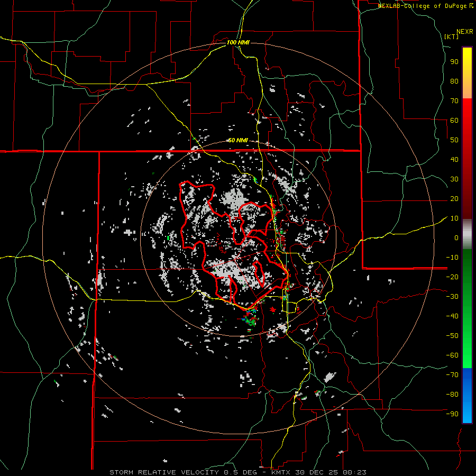Select the 100 NMI range ring label

237,42
